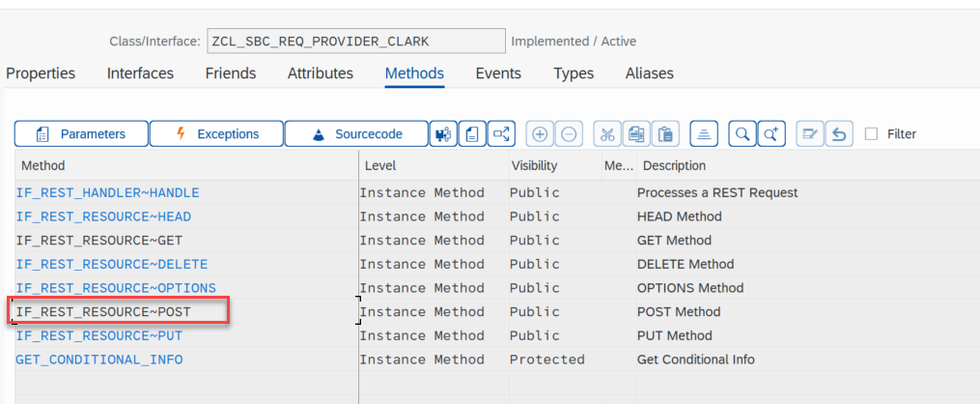
Task: Open the Types tab
Action: point(574,73)
